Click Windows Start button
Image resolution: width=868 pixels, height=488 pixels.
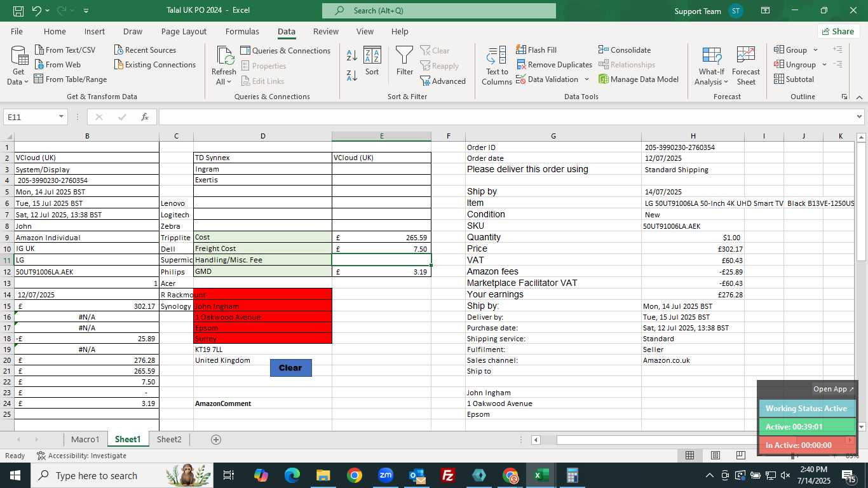15,475
